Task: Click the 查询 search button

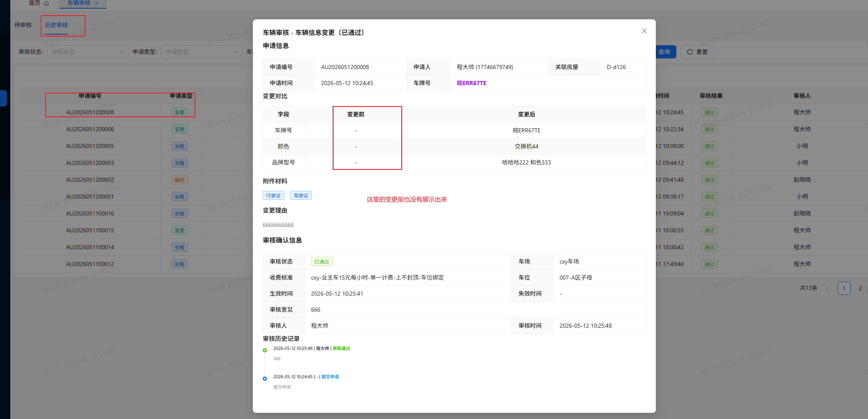Action: pos(665,52)
